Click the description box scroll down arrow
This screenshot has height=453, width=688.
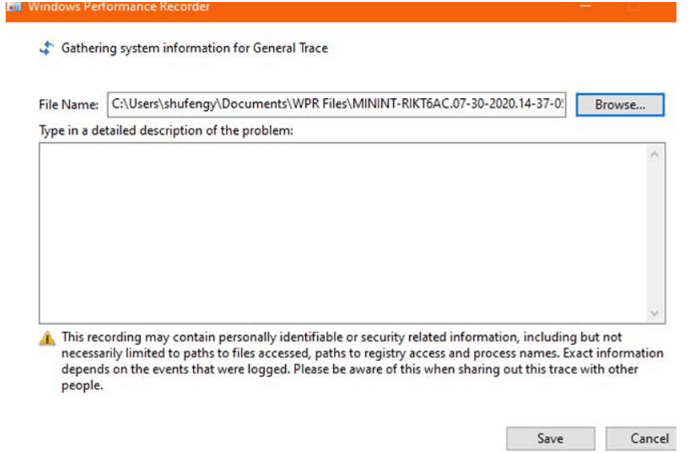(654, 313)
